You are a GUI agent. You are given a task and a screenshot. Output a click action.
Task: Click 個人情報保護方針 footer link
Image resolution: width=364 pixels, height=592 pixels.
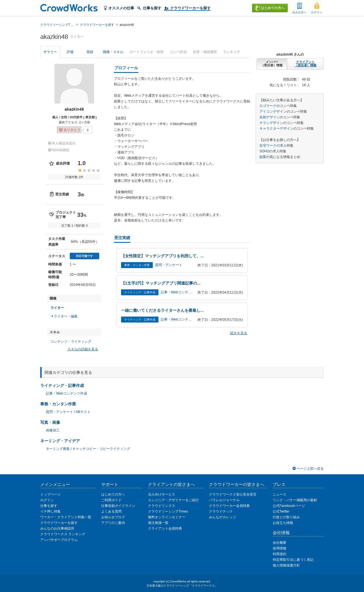click(286, 565)
